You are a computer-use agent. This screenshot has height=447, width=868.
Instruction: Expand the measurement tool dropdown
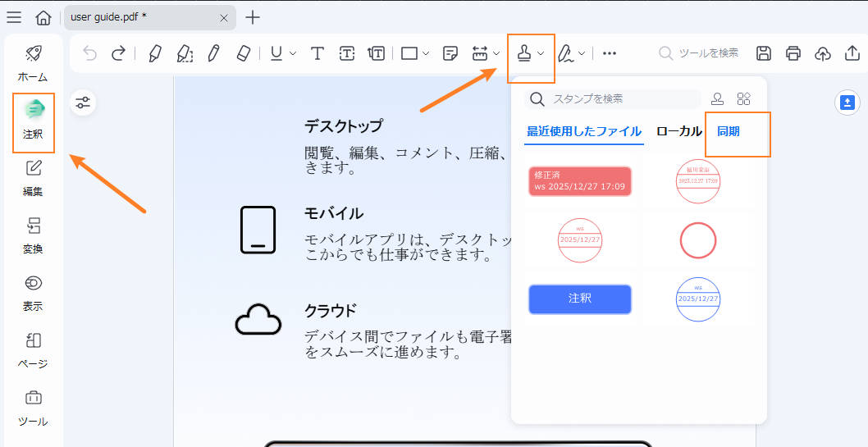[x=496, y=53]
